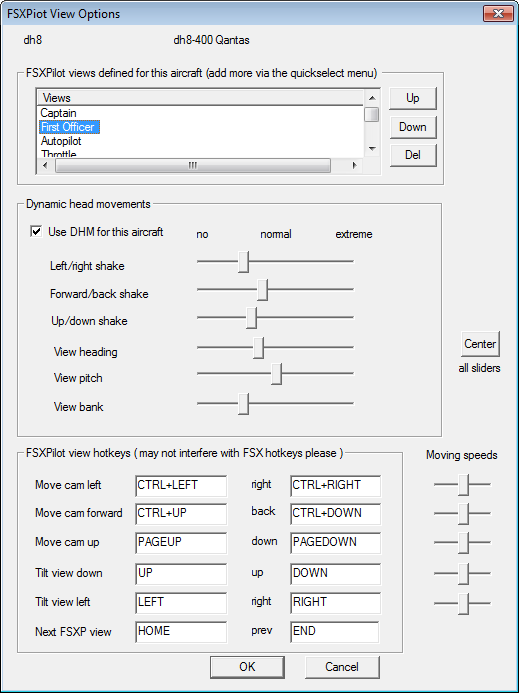Click the Forward/back shake slider thumb
The width and height of the screenshot is (519, 693).
click(263, 290)
